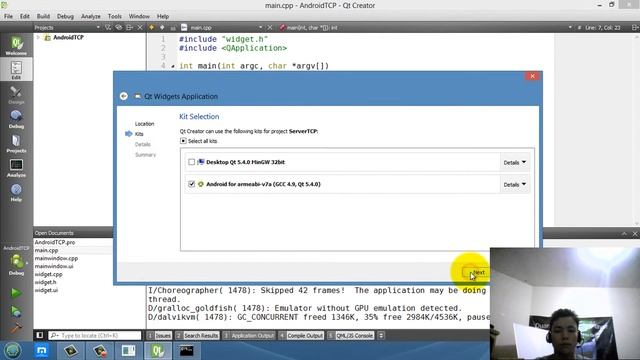Click the filter tree icon in Projects pane
640x360 pixels.
pos(108,27)
